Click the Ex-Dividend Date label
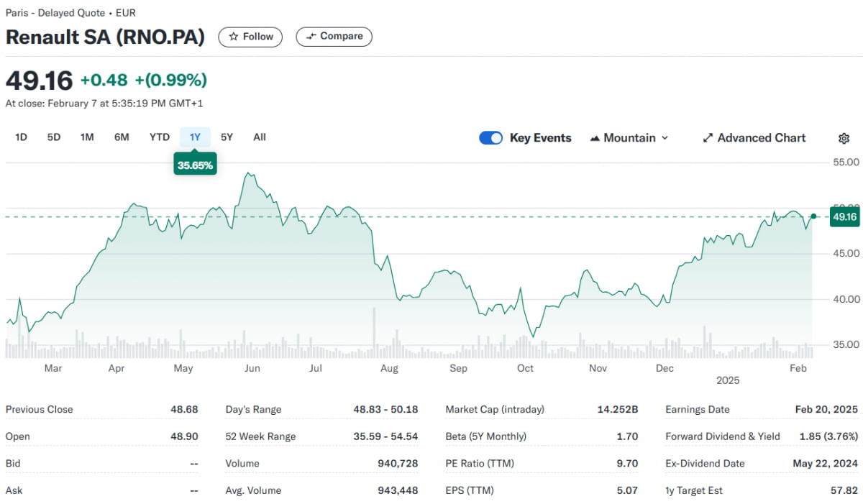The image size is (863, 504). 706,464
